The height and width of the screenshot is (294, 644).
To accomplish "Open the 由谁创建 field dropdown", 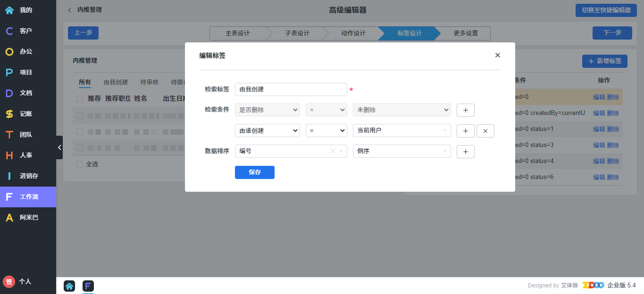I will click(x=267, y=131).
